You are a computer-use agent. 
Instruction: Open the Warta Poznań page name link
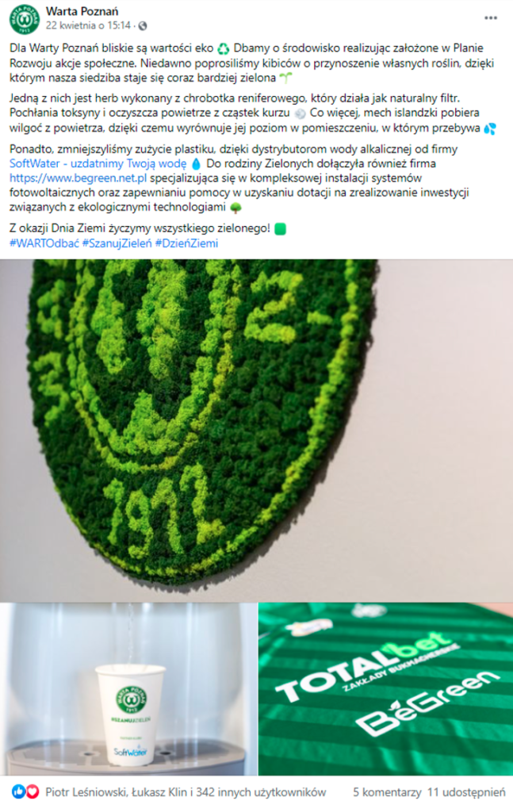[x=82, y=11]
